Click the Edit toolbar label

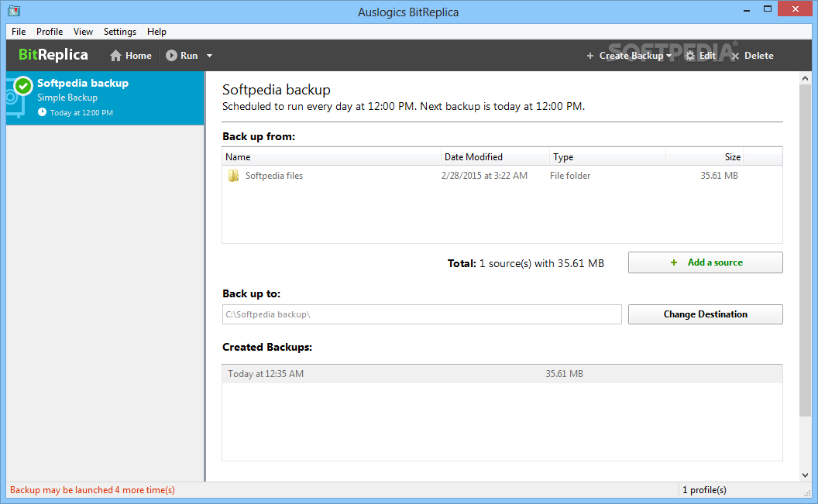pos(707,56)
